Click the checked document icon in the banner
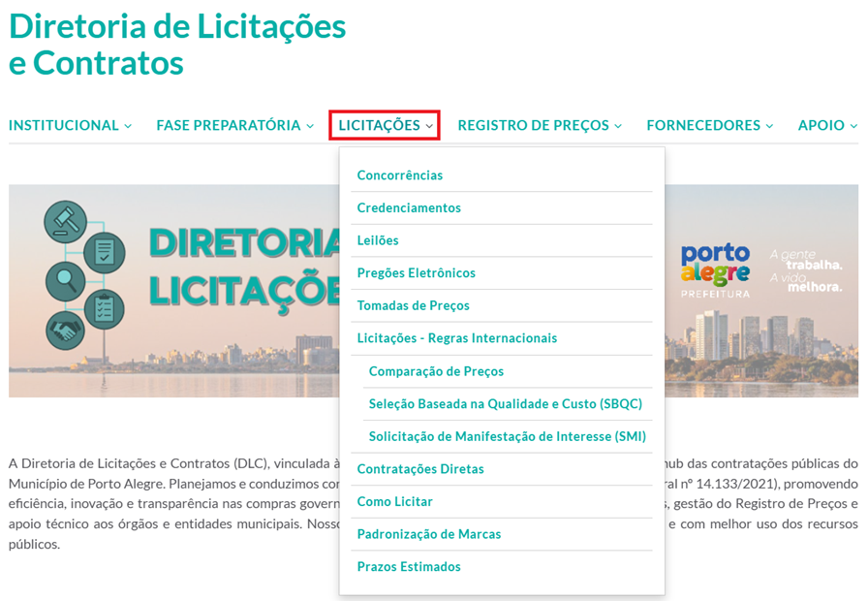The height and width of the screenshot is (601, 868). pos(104,252)
